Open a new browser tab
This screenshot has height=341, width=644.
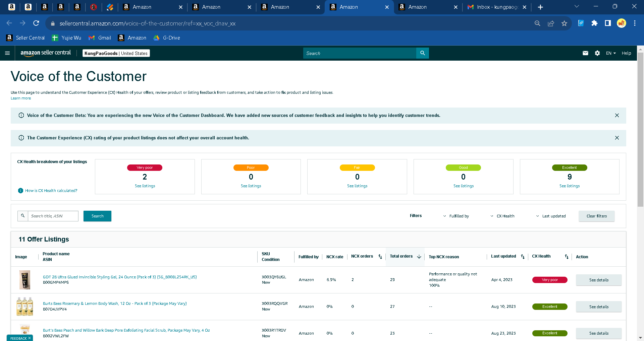[540, 7]
